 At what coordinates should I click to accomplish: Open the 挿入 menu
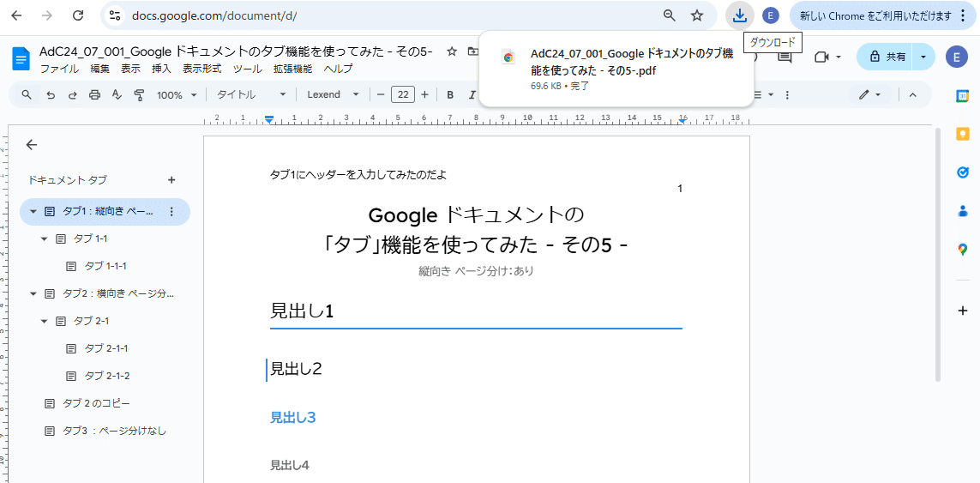pyautogui.click(x=161, y=69)
